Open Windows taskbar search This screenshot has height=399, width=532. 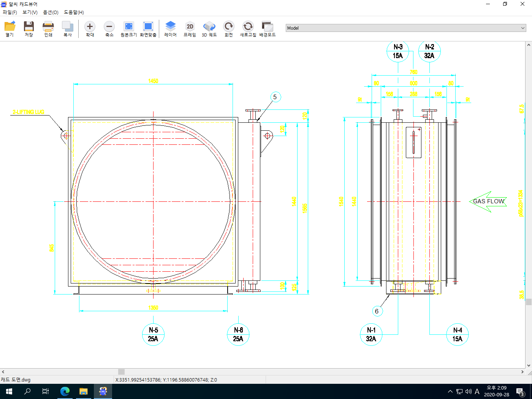27,391
